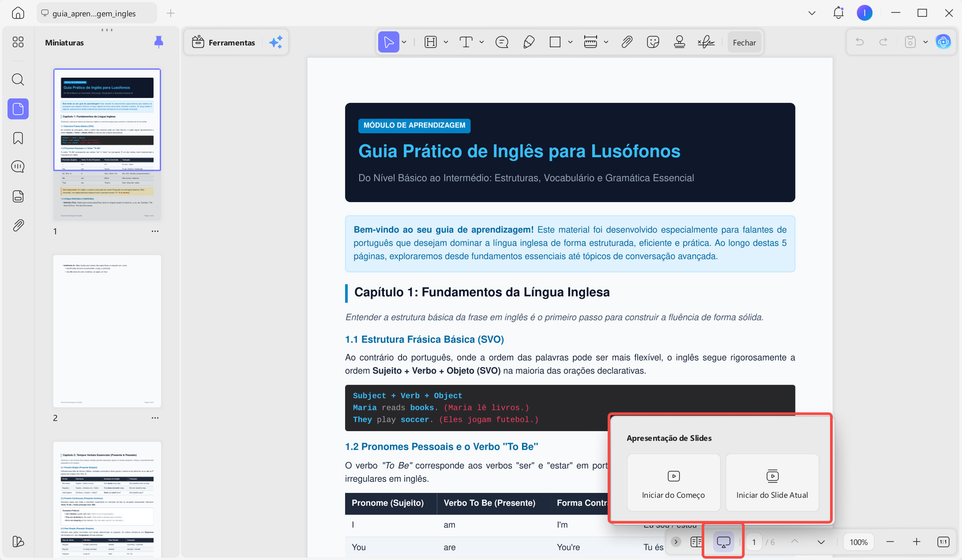Image resolution: width=962 pixels, height=560 pixels.
Task: Edit the current page number field
Action: click(x=754, y=542)
